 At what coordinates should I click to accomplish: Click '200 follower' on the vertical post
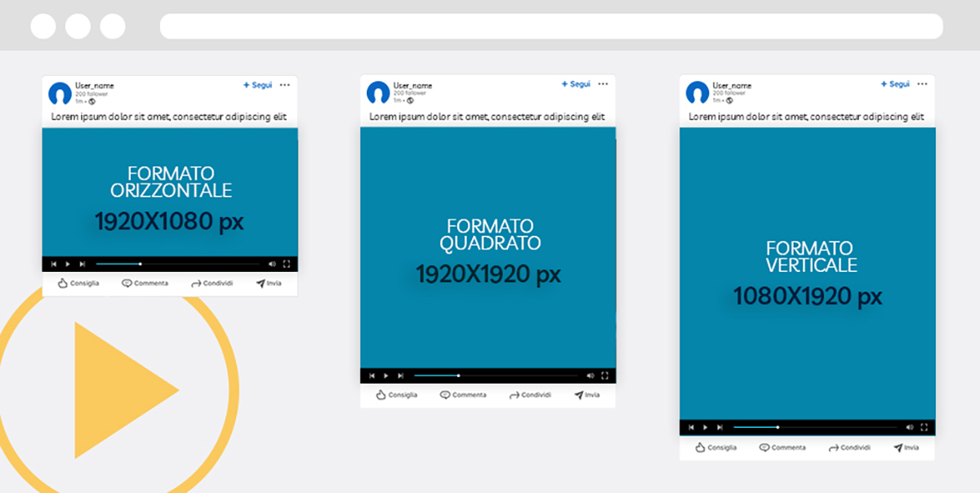(729, 93)
